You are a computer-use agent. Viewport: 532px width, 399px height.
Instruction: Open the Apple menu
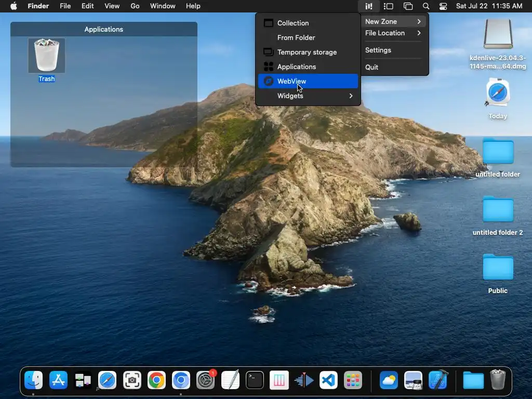point(14,6)
